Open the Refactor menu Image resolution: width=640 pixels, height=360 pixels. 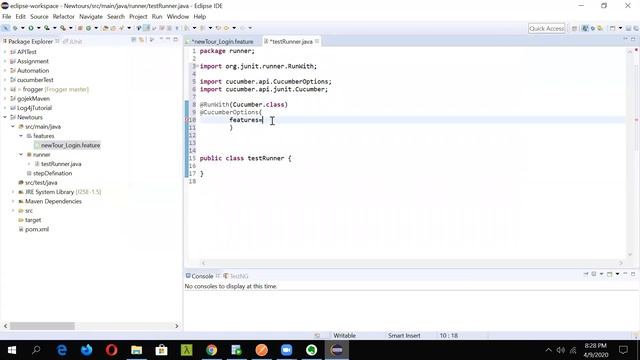[63, 17]
